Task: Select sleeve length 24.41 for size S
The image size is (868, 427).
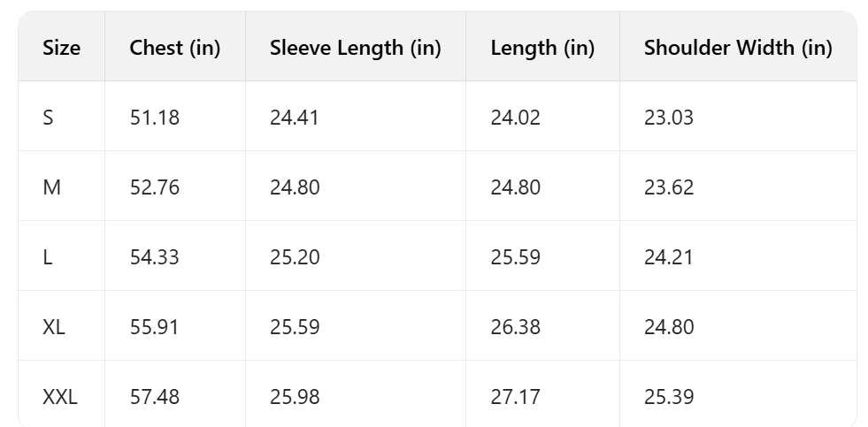Action: [x=295, y=118]
